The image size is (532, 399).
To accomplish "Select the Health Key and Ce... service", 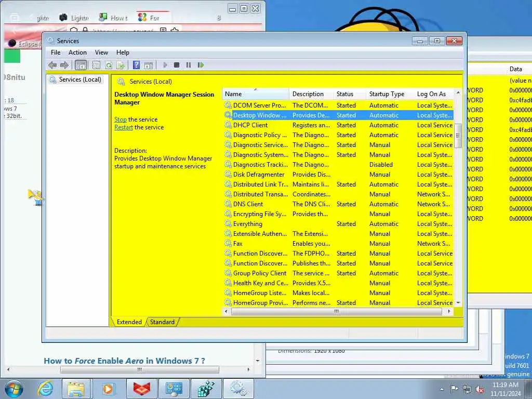I will [x=338, y=283].
